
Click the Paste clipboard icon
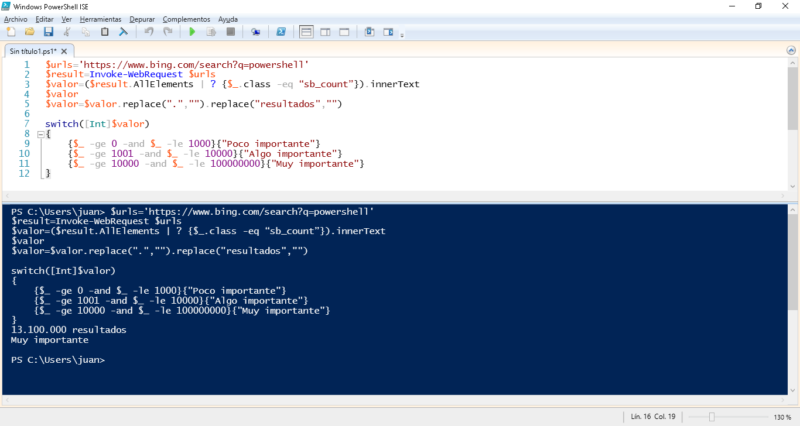[105, 32]
